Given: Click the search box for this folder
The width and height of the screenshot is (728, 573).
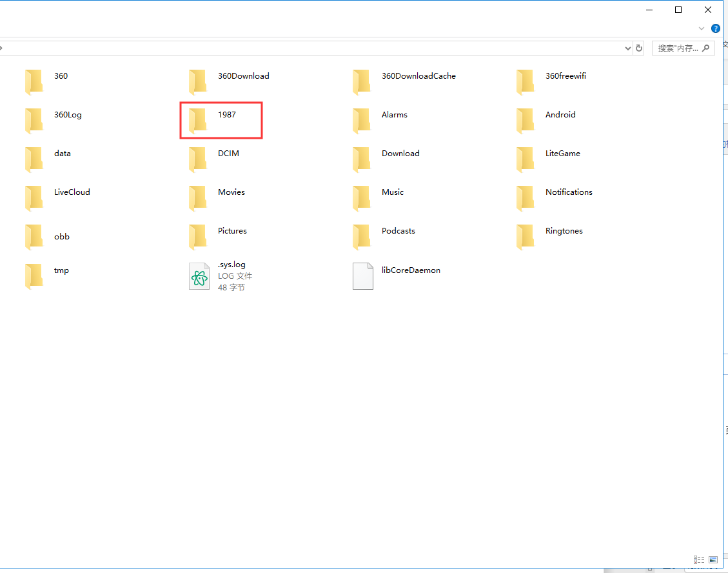Looking at the screenshot, I should tap(682, 48).
